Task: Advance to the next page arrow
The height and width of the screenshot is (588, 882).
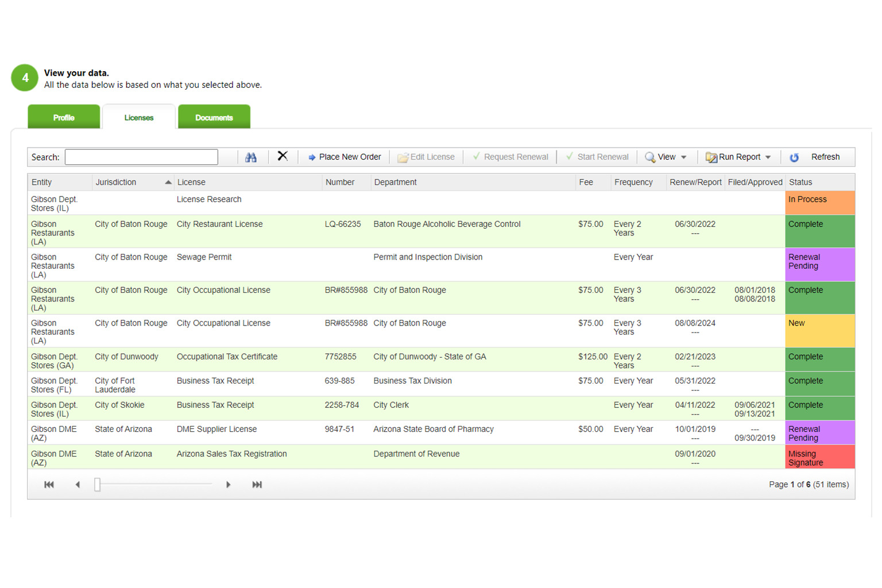Action: tap(228, 485)
